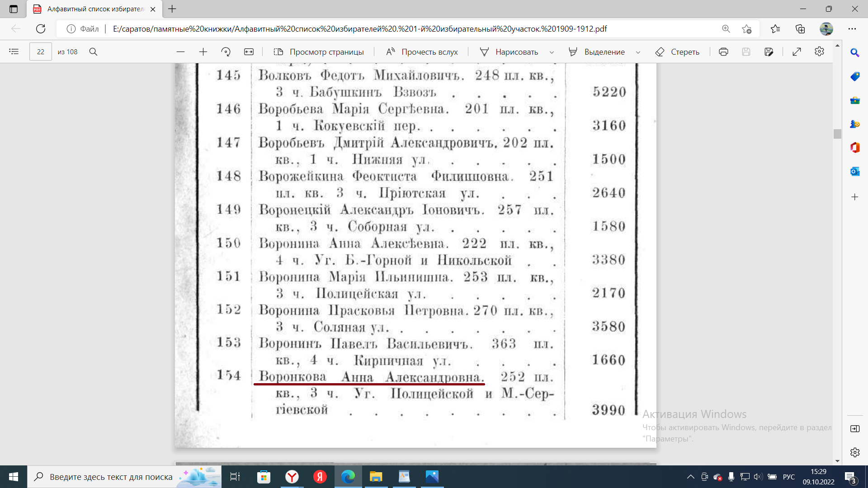Zoom out with the minus icon
Image resolution: width=868 pixels, height=488 pixels.
pyautogui.click(x=180, y=52)
